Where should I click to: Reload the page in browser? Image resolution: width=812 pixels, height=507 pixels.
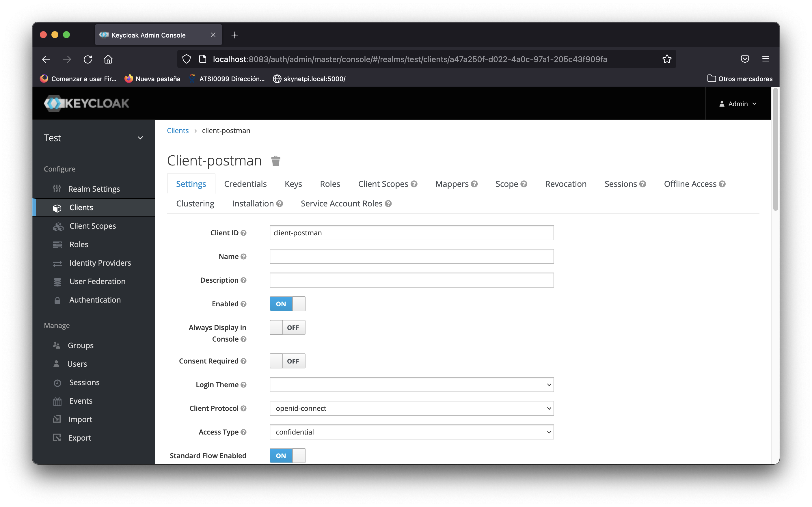pos(88,59)
